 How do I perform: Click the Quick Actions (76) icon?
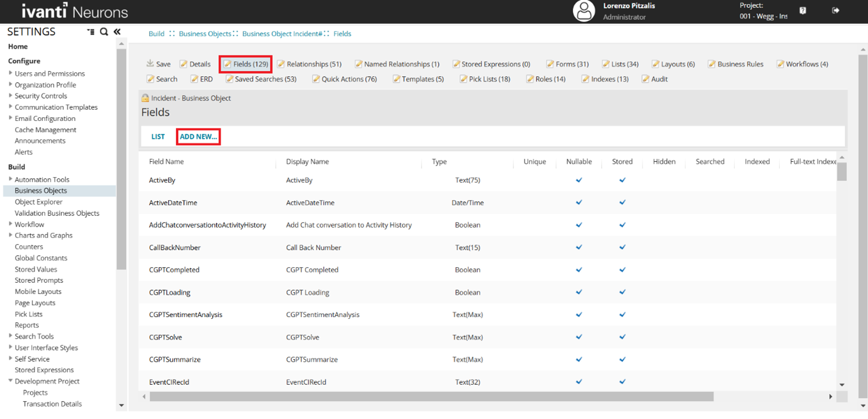tap(316, 79)
